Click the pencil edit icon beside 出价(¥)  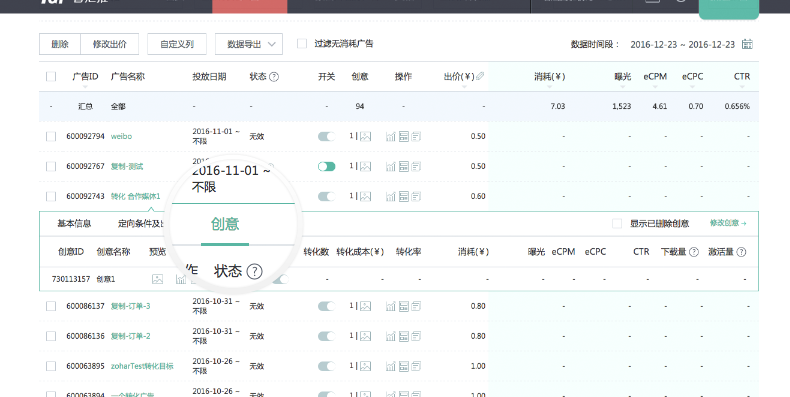tap(480, 77)
